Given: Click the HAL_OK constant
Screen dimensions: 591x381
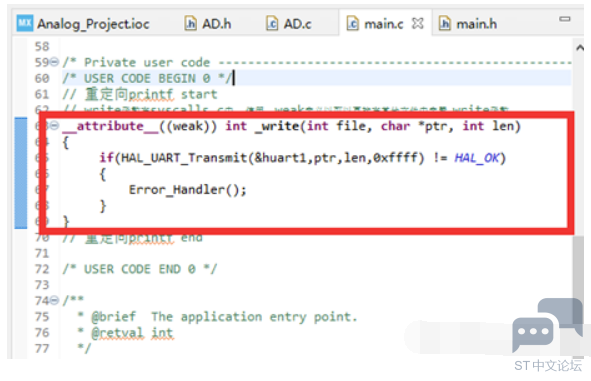Looking at the screenshot, I should [477, 158].
